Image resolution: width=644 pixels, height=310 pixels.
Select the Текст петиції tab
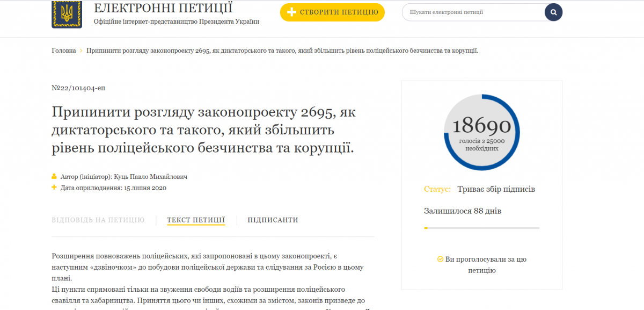click(x=196, y=220)
